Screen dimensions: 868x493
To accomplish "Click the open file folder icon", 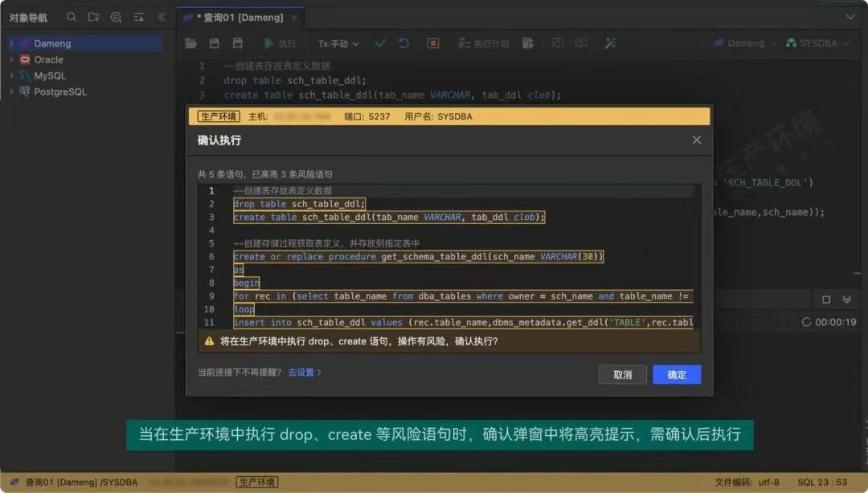I will point(191,43).
